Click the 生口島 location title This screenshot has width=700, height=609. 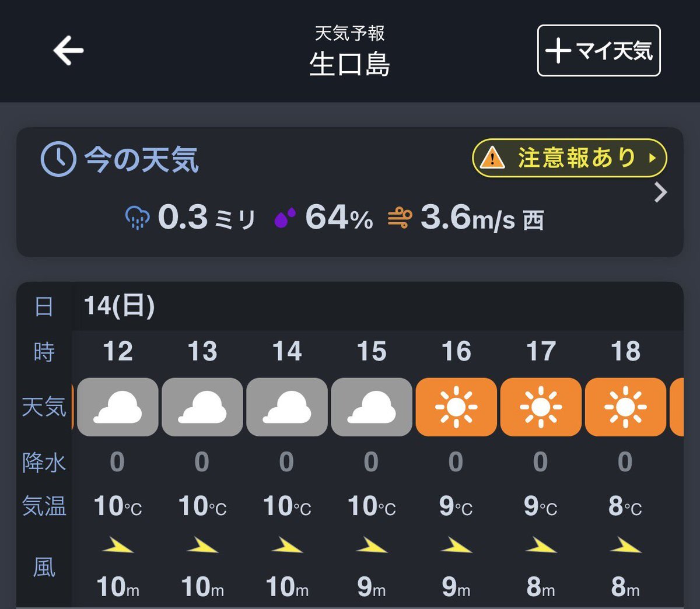(349, 64)
